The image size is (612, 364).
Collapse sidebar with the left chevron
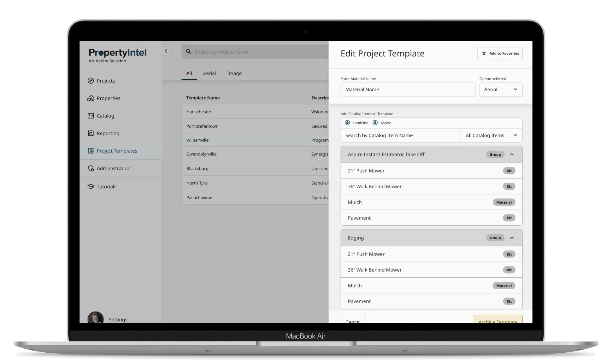pyautogui.click(x=166, y=51)
